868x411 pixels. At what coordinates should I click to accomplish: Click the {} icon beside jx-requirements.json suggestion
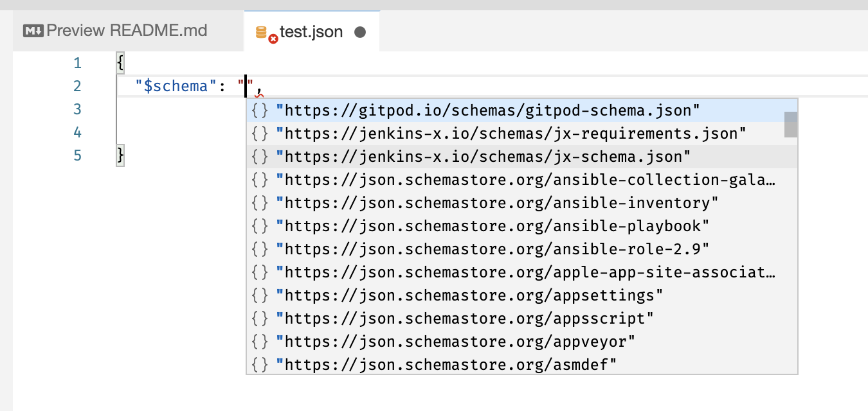(259, 133)
